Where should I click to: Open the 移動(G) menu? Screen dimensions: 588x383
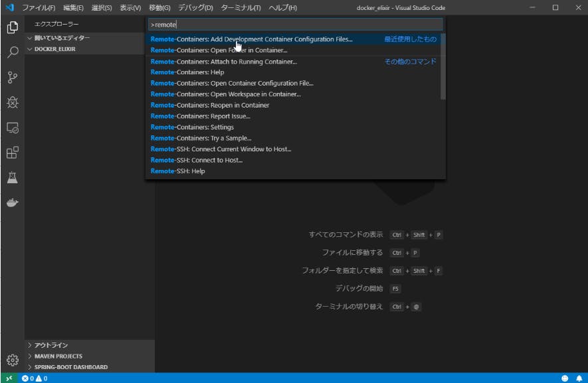tap(159, 7)
